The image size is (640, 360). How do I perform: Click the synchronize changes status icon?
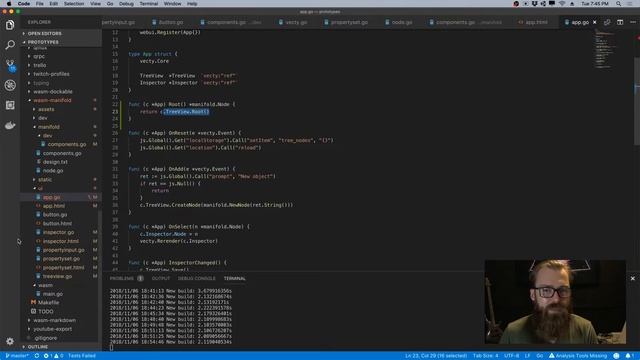[37, 356]
